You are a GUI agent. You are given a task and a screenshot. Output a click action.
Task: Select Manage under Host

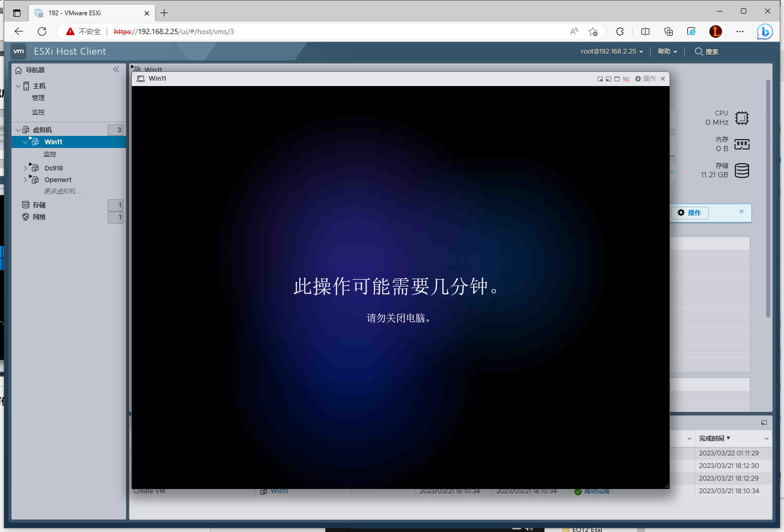pyautogui.click(x=38, y=98)
